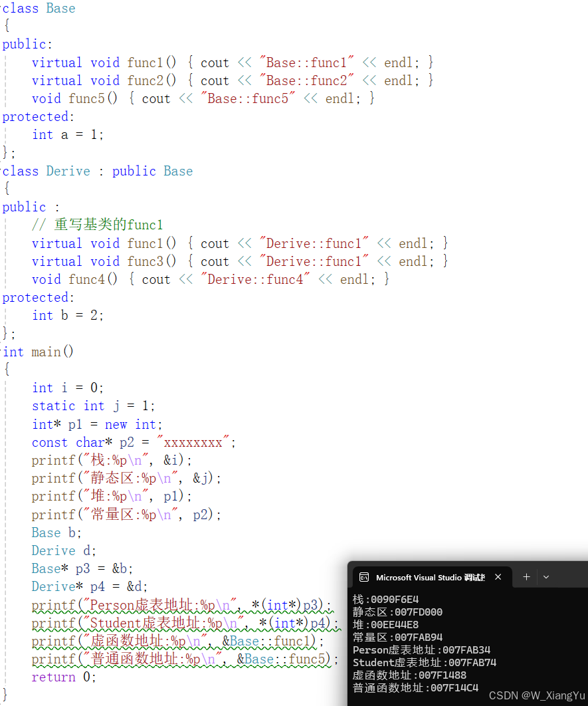Click the return 0; statement

[63, 677]
